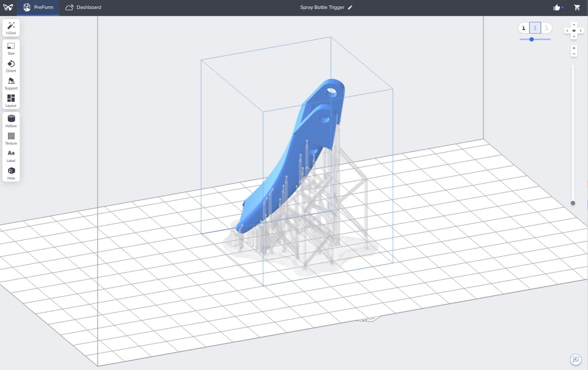This screenshot has height=370, width=588.
Task: Select the third faded view mode toggle
Action: pos(547,28)
